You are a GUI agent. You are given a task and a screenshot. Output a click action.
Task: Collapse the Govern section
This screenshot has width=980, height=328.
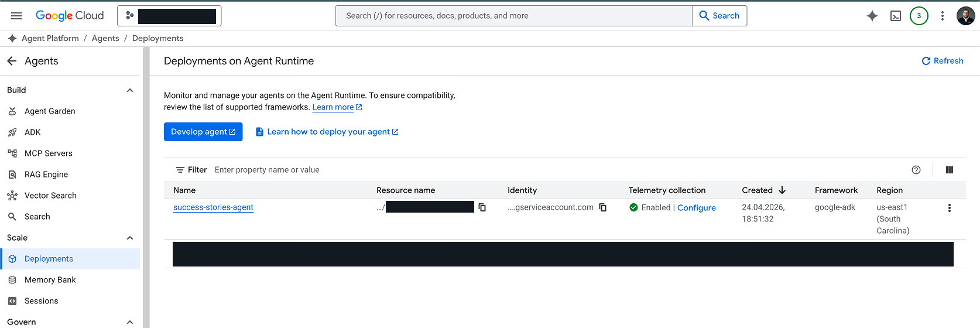click(x=130, y=322)
